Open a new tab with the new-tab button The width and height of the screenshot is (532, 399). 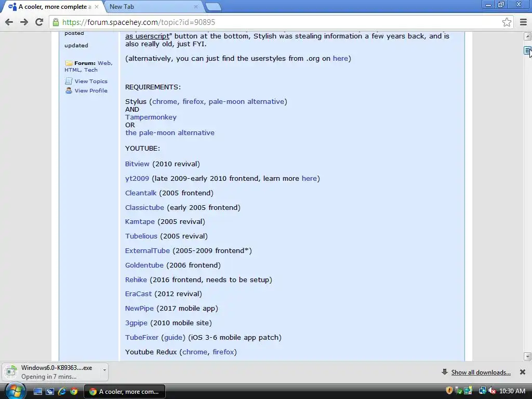214,7
